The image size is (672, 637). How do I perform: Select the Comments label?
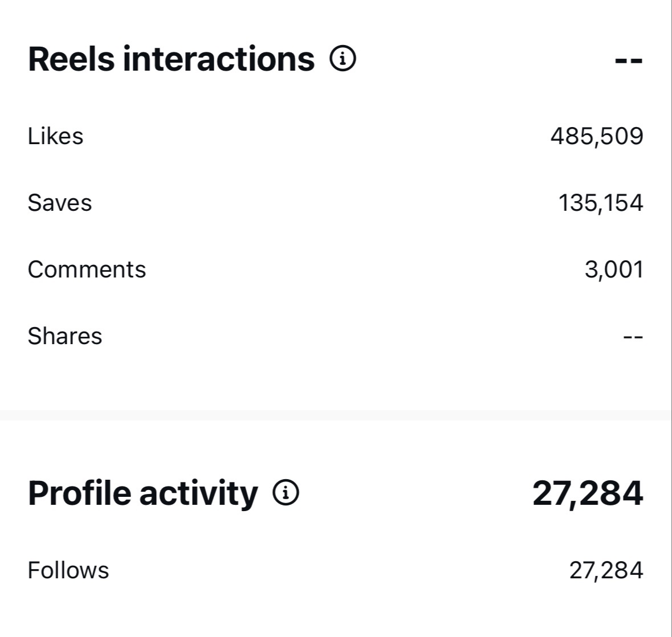pyautogui.click(x=87, y=269)
